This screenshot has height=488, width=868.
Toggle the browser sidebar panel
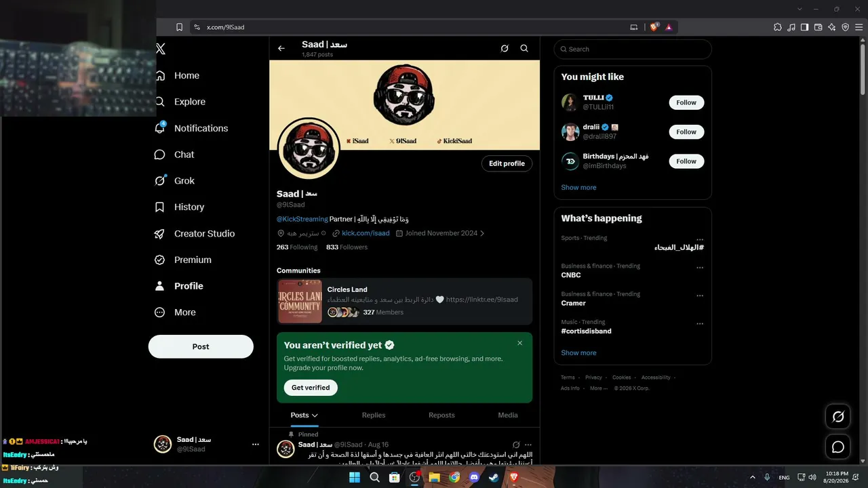pos(804,27)
